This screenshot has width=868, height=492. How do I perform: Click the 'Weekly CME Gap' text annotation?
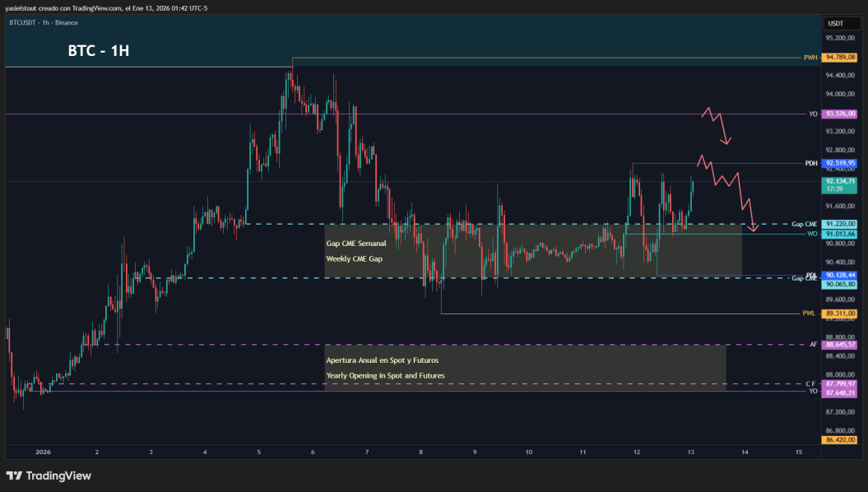pos(355,259)
